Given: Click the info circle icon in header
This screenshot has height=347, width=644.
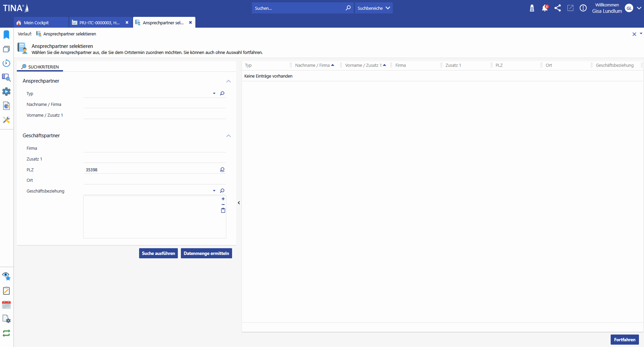Looking at the screenshot, I should (x=583, y=8).
